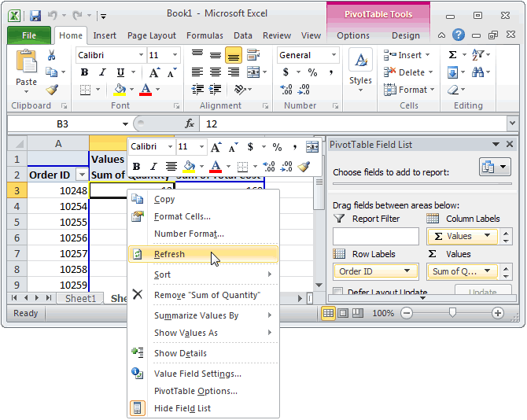Choose Copy from the context menu
The height and width of the screenshot is (420, 527).
point(204,199)
